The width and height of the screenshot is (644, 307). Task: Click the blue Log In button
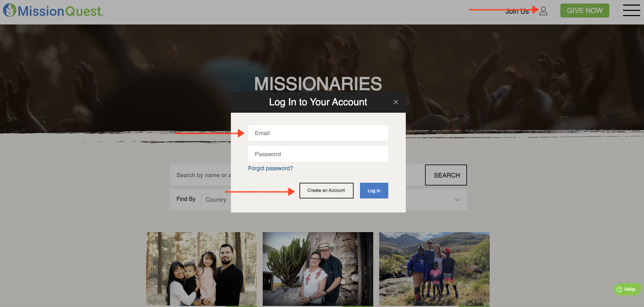click(374, 190)
